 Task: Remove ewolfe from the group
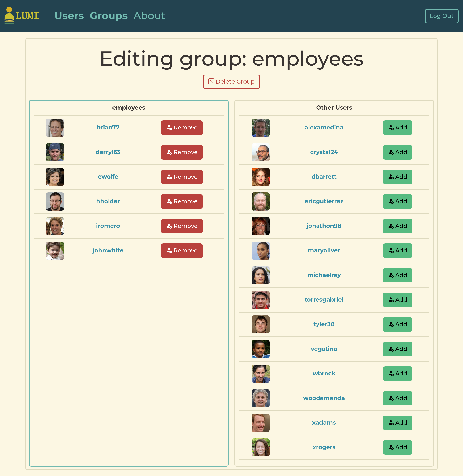[182, 177]
